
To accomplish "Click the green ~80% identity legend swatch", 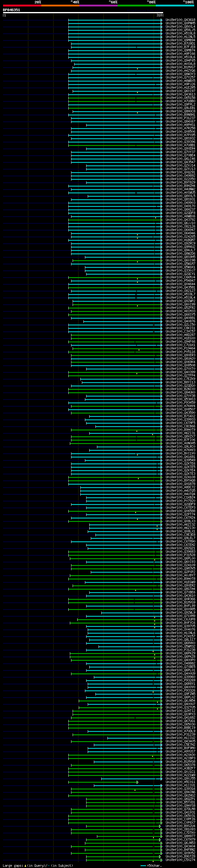I will click(137, 6).
